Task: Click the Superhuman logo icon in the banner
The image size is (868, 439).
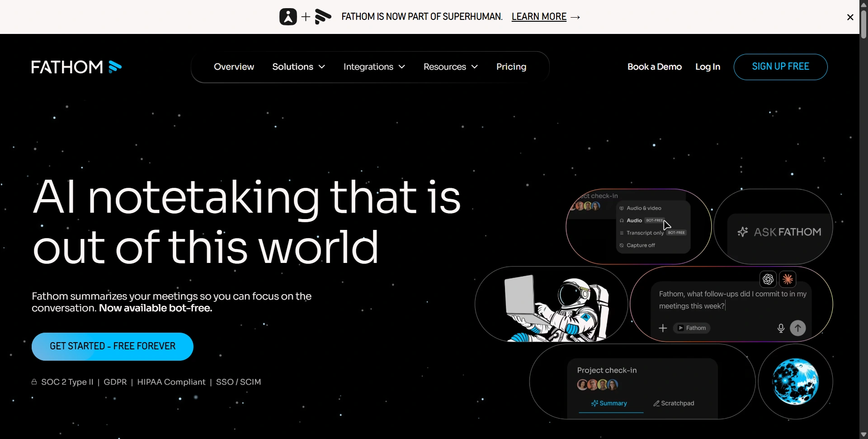Action: click(288, 17)
